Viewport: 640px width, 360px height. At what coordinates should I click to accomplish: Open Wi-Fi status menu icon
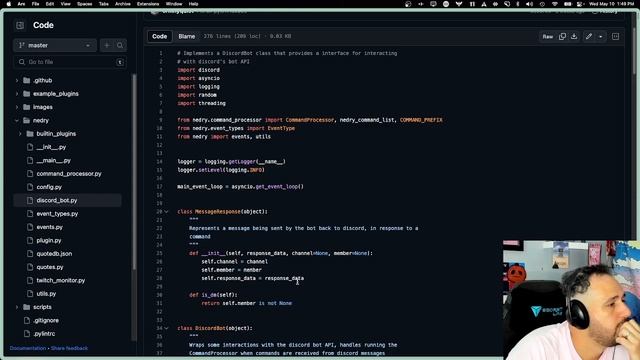(x=555, y=4)
